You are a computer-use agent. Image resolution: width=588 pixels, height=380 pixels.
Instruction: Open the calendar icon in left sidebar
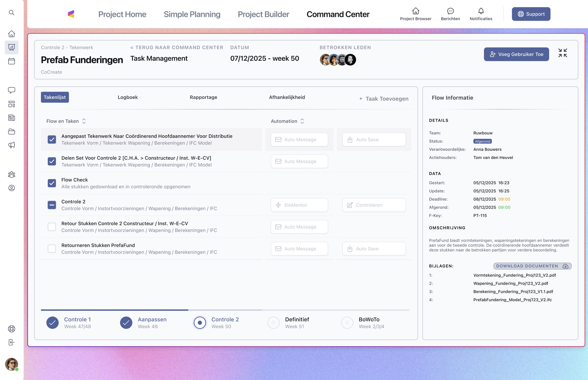[x=11, y=61]
